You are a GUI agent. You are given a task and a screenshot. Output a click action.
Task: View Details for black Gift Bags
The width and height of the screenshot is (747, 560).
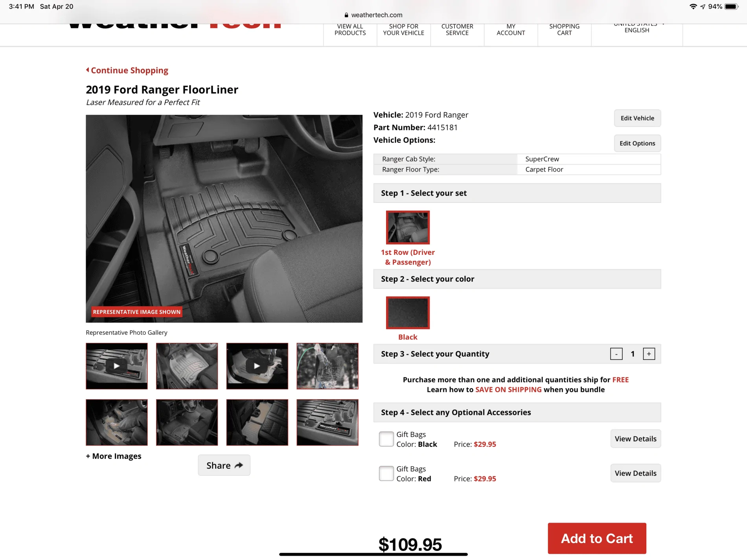tap(635, 439)
